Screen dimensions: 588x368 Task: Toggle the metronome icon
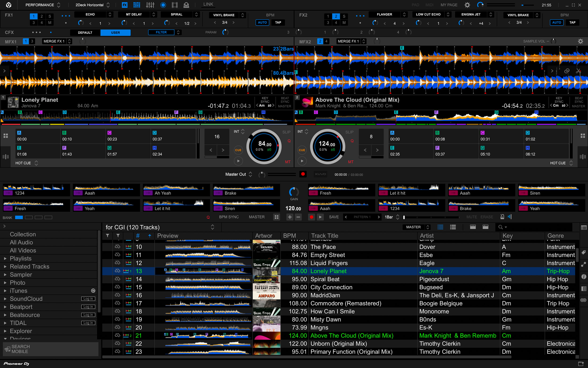(502, 217)
